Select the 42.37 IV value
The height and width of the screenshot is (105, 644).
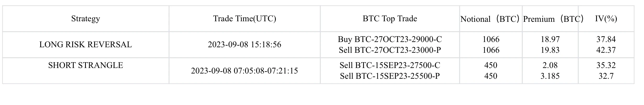click(606, 50)
